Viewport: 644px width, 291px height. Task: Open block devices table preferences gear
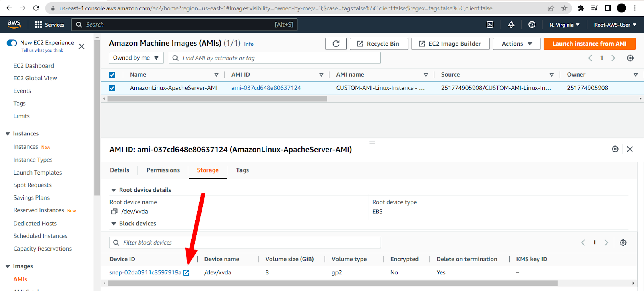pyautogui.click(x=623, y=243)
